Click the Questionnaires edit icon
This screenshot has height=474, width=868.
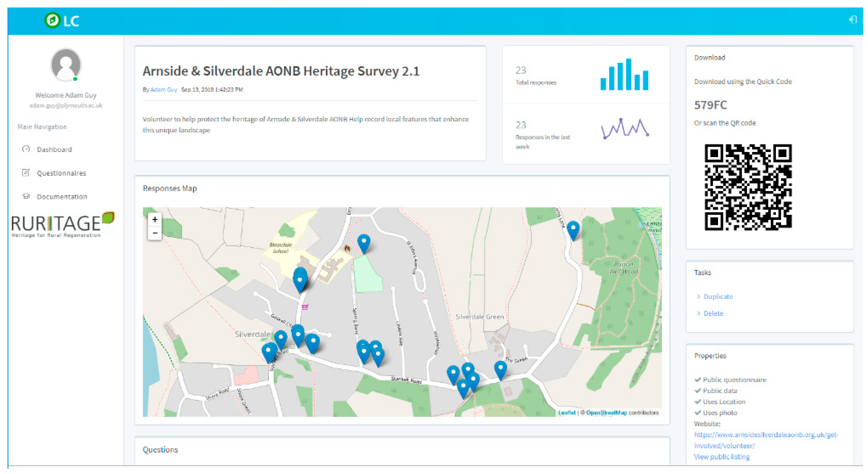pos(26,173)
